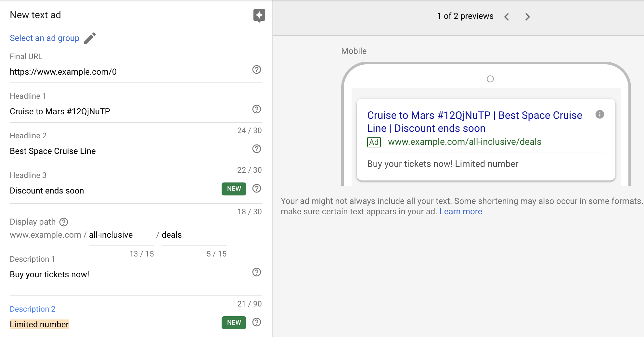644x337 pixels.
Task: Open Headline 1 help icon
Action: click(257, 109)
